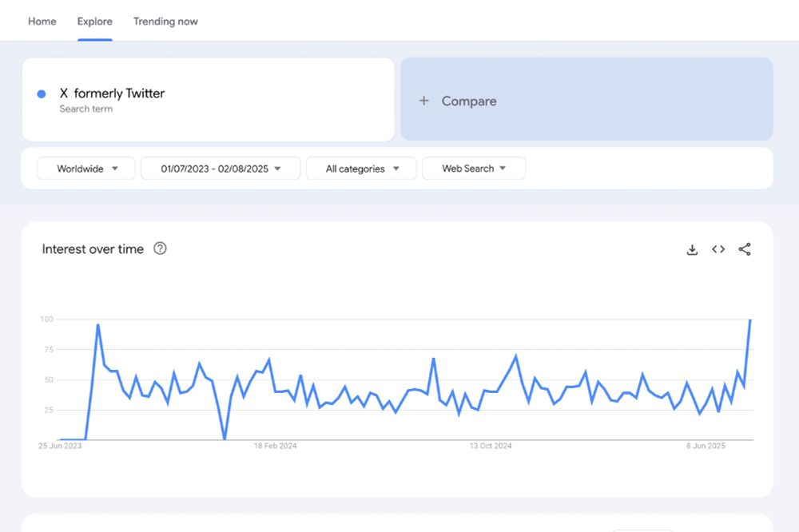
Task: Download the Interest over time chart data
Action: tap(692, 250)
